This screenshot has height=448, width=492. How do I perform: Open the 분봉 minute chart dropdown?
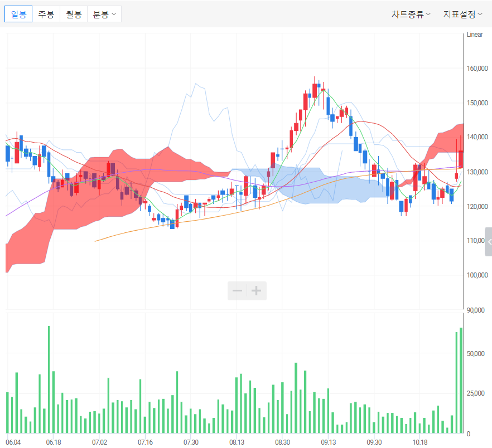pos(104,14)
